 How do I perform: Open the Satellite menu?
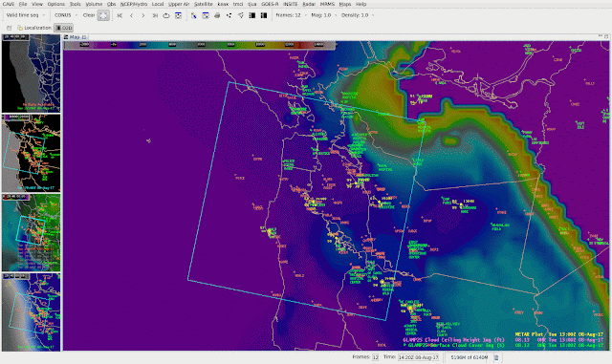click(204, 4)
